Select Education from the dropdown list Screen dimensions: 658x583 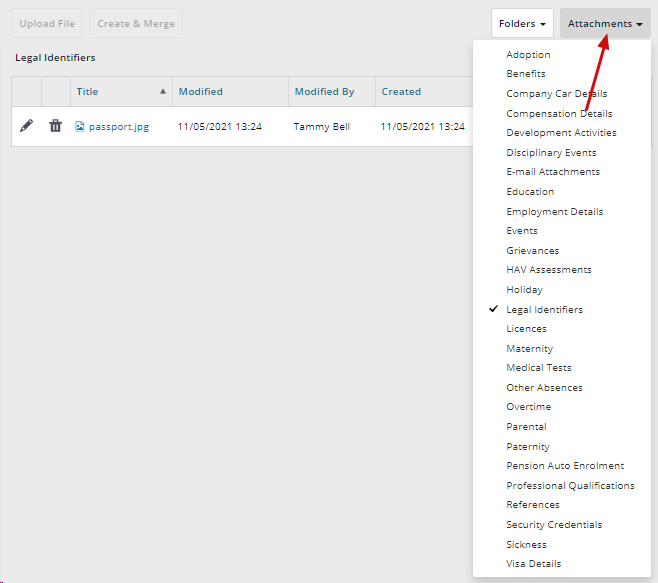coord(530,191)
